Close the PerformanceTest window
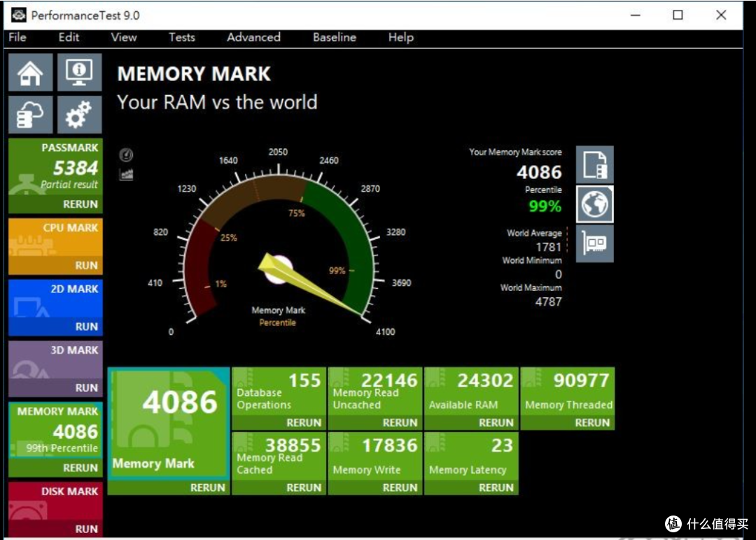The width and height of the screenshot is (756, 540). (721, 15)
